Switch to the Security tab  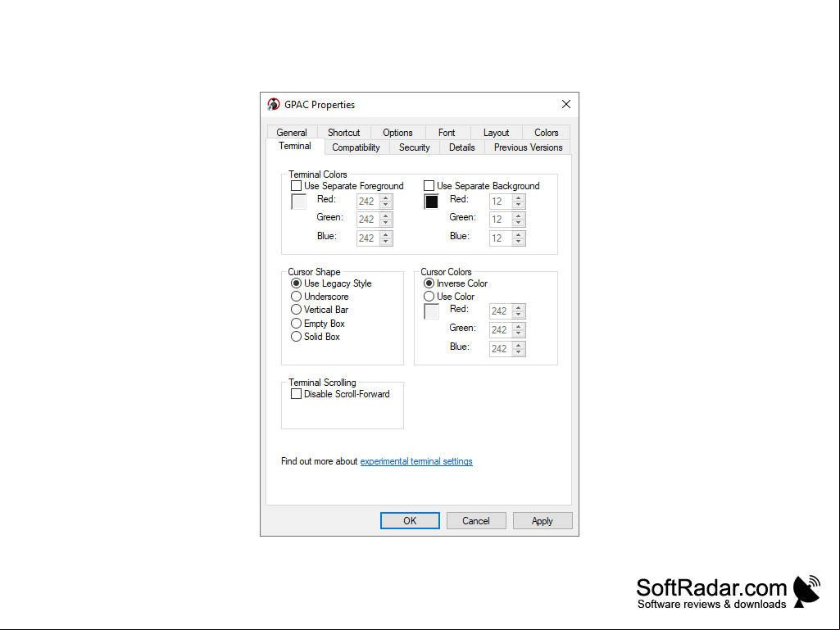click(414, 147)
